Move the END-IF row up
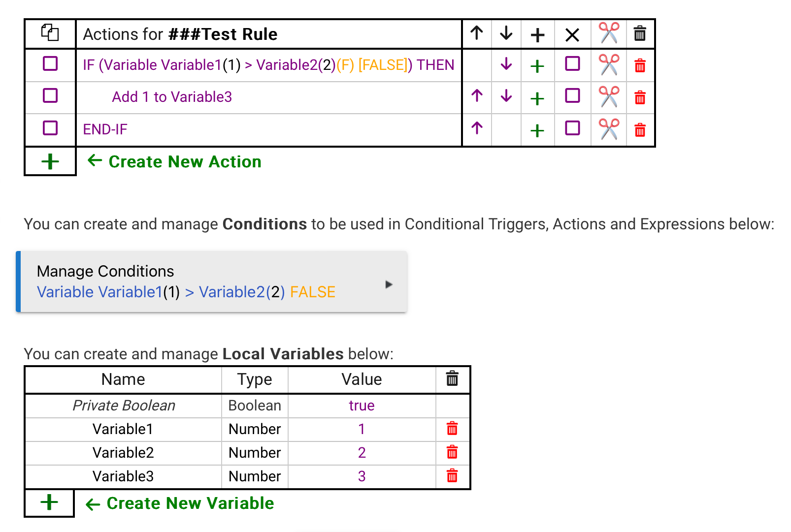 click(x=476, y=129)
